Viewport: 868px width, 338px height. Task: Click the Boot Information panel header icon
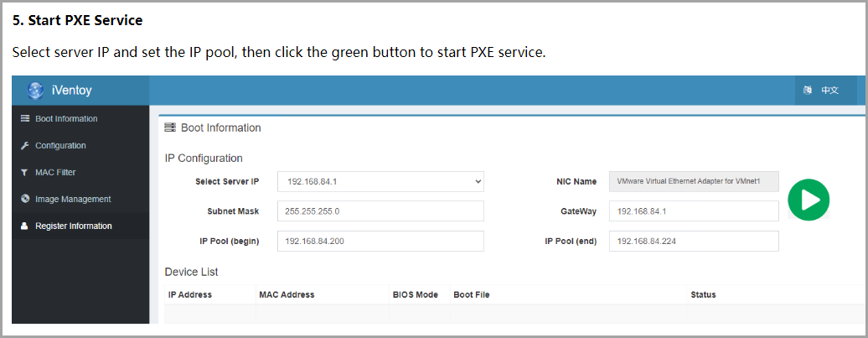pos(170,128)
